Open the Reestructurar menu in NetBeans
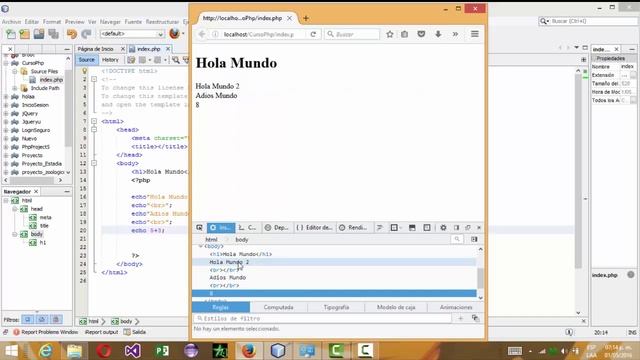Image resolution: width=640 pixels, height=360 pixels. [162, 22]
